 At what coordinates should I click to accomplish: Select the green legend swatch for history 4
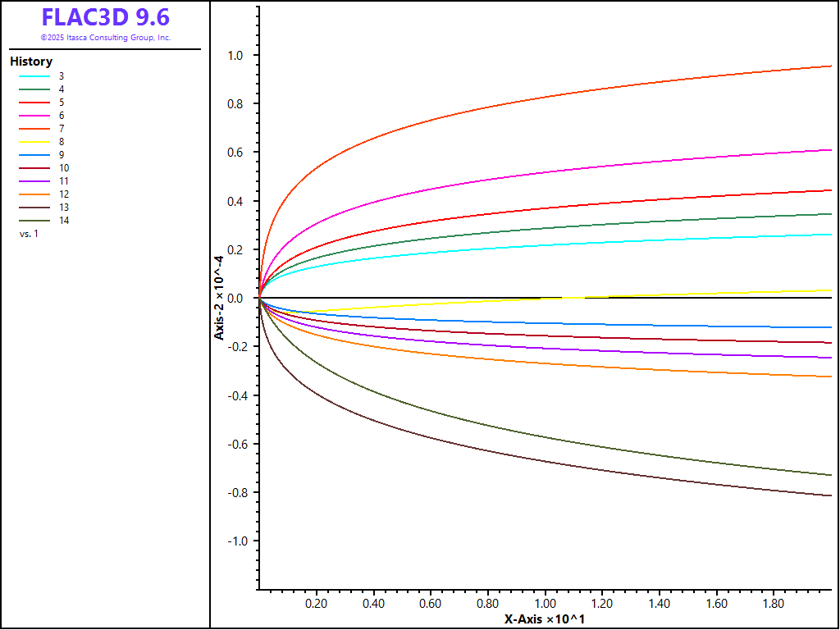[x=35, y=89]
